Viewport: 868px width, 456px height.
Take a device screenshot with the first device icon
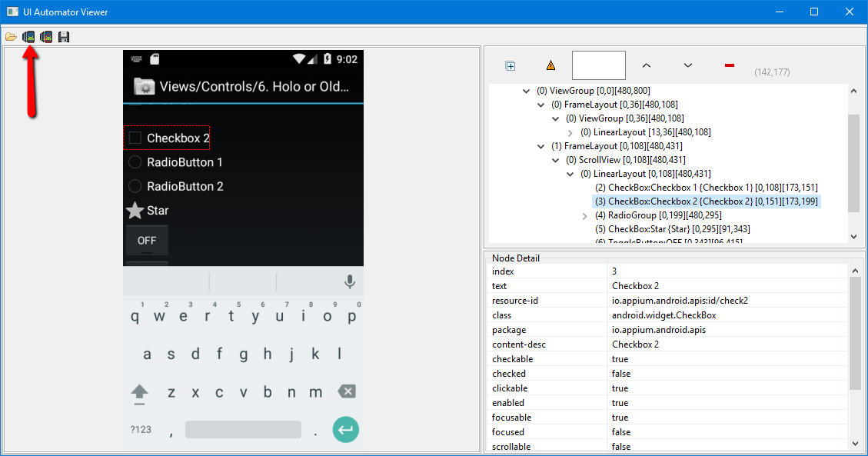[x=28, y=37]
